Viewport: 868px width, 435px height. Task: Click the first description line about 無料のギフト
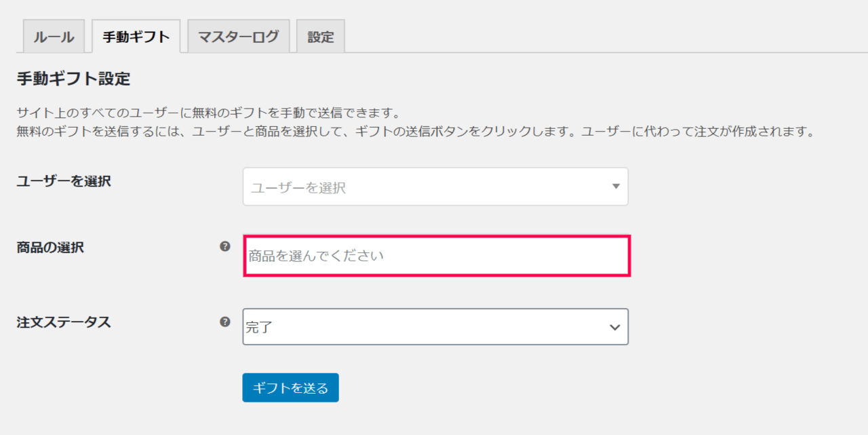click(x=210, y=113)
